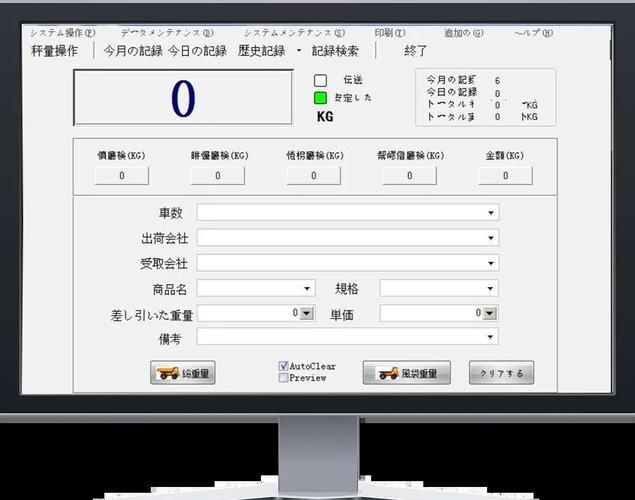
Task: Open the 差し引いた重量 spinner arrow
Action: point(307,313)
